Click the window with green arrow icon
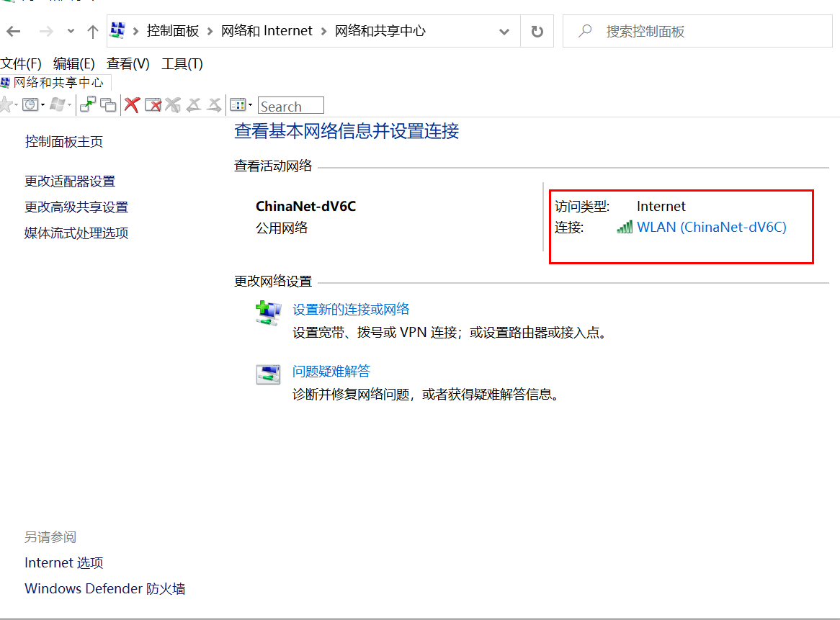 pos(87,104)
